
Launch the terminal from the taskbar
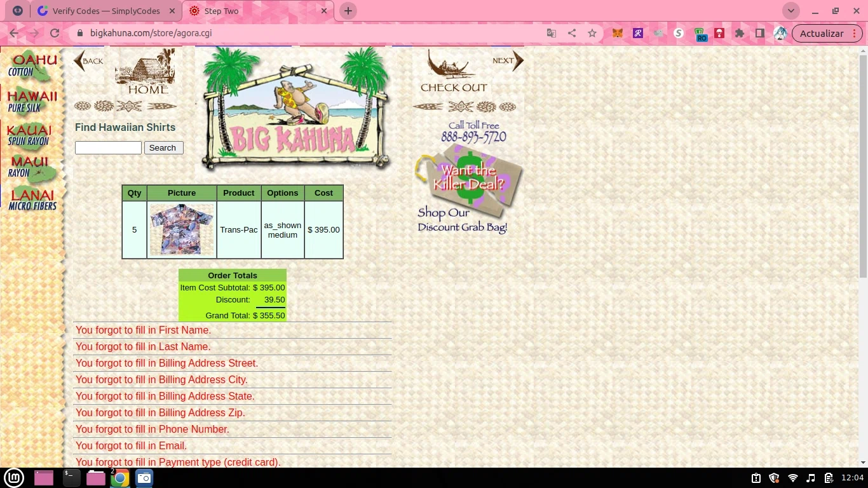point(71,478)
